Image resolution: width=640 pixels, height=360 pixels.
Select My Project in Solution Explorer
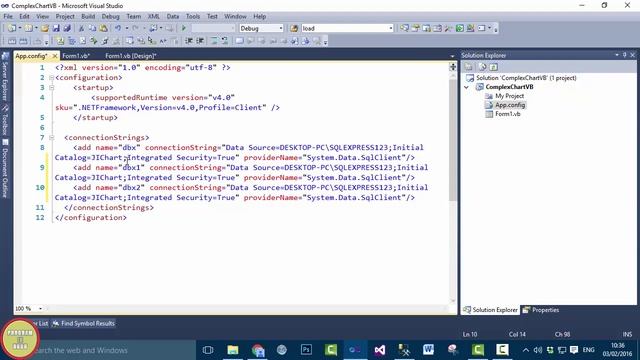point(509,96)
